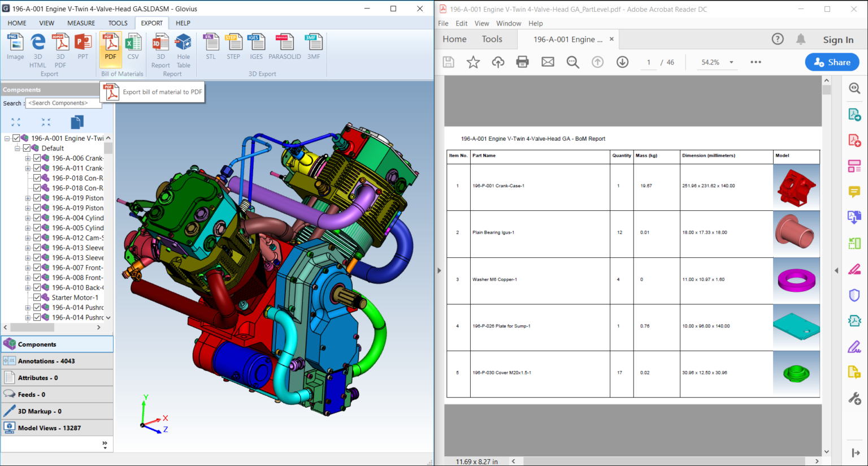The width and height of the screenshot is (868, 466).
Task: Click the blue Share button
Action: click(832, 62)
